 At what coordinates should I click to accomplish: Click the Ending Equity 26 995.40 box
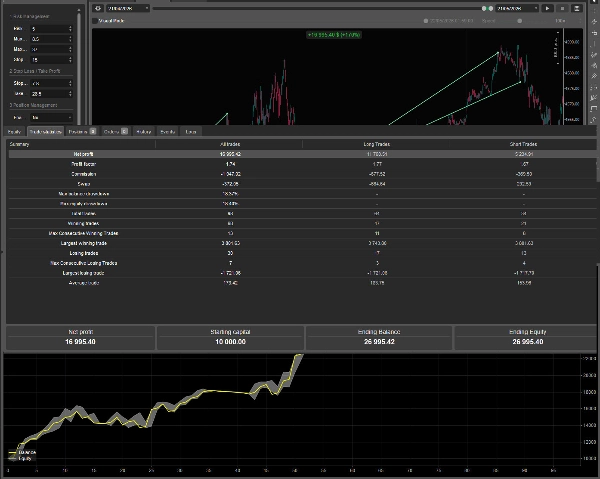527,337
